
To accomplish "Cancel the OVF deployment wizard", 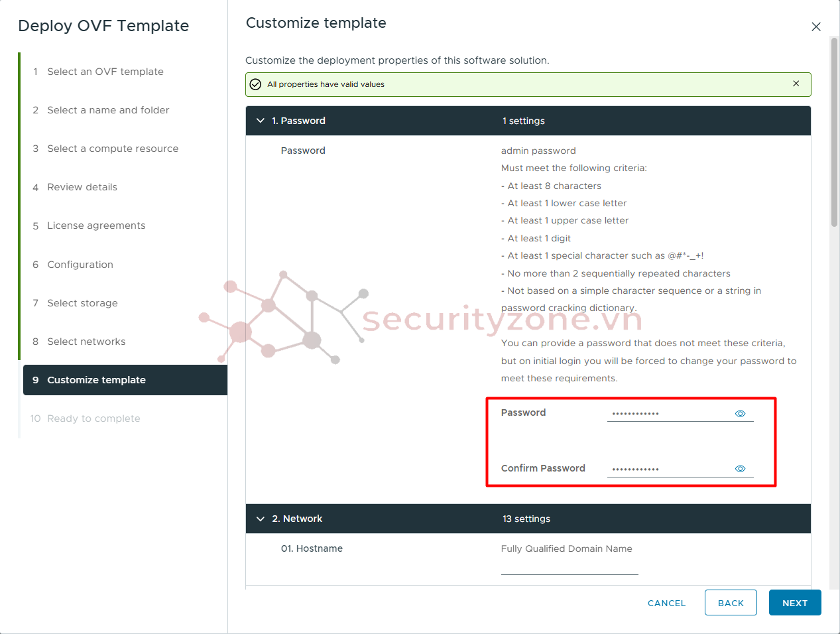I will point(666,603).
